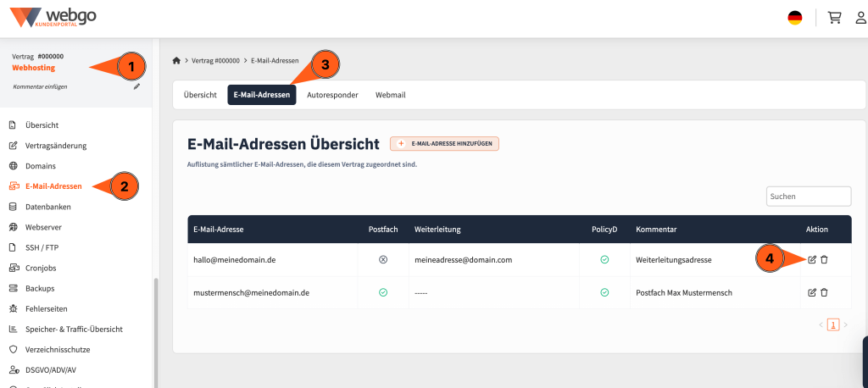Viewport: 868px width, 388px height.
Task: Open SSH / FTP in the sidebar
Action: (x=42, y=247)
